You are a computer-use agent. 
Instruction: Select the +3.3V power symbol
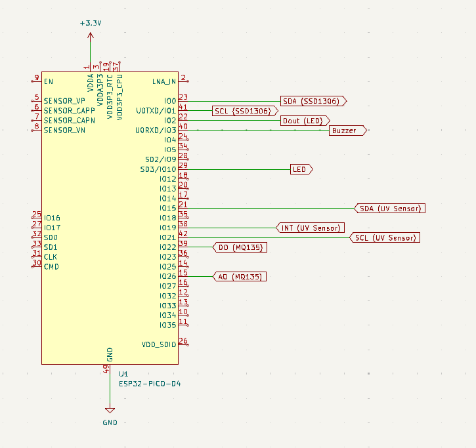[91, 30]
